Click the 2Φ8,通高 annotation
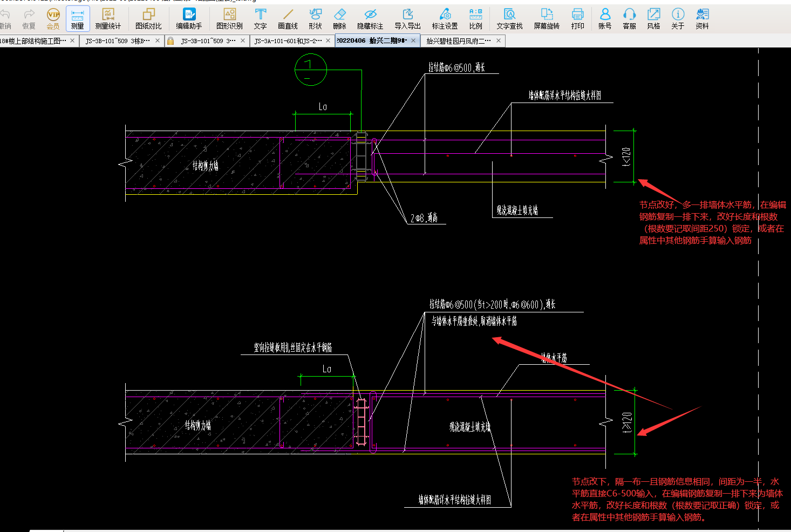 point(424,218)
